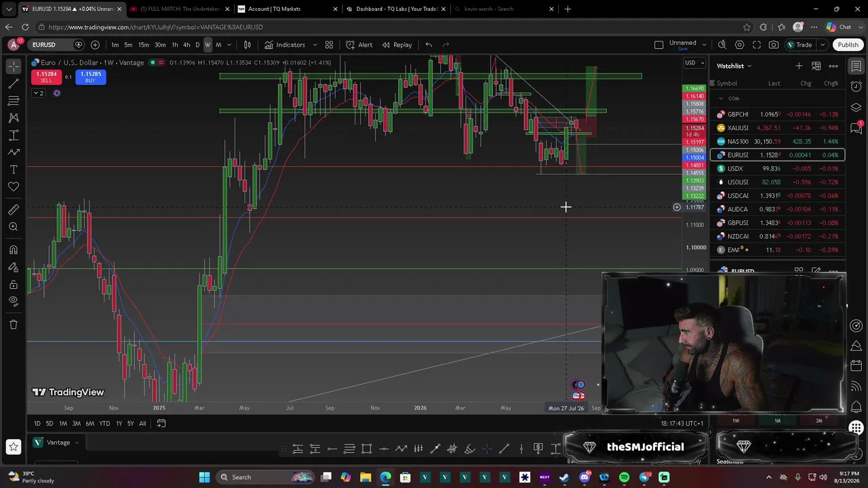Hide all drawings with eye icon
Screen dimensions: 868x488
(x=14, y=302)
